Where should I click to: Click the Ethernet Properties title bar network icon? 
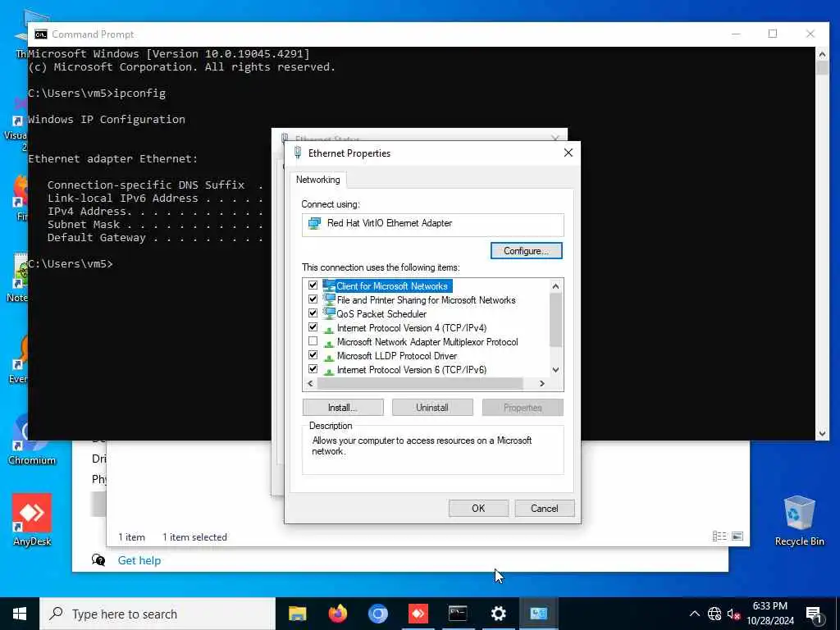pos(298,153)
